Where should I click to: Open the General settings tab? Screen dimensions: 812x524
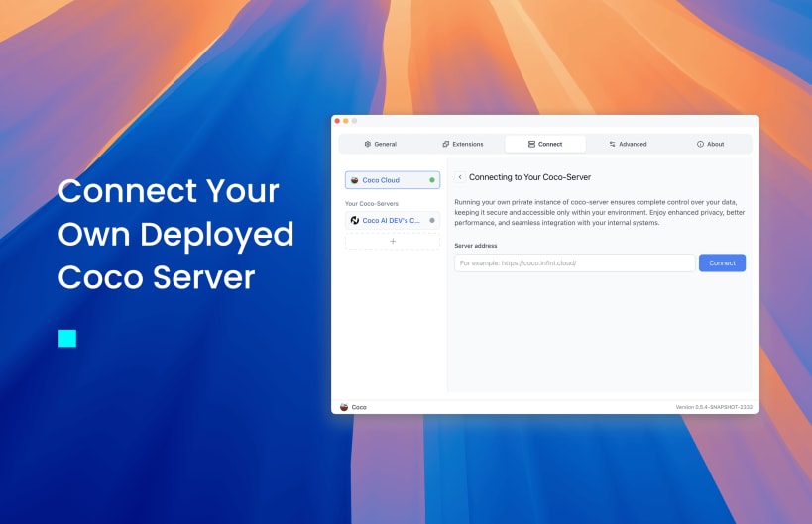coord(380,144)
